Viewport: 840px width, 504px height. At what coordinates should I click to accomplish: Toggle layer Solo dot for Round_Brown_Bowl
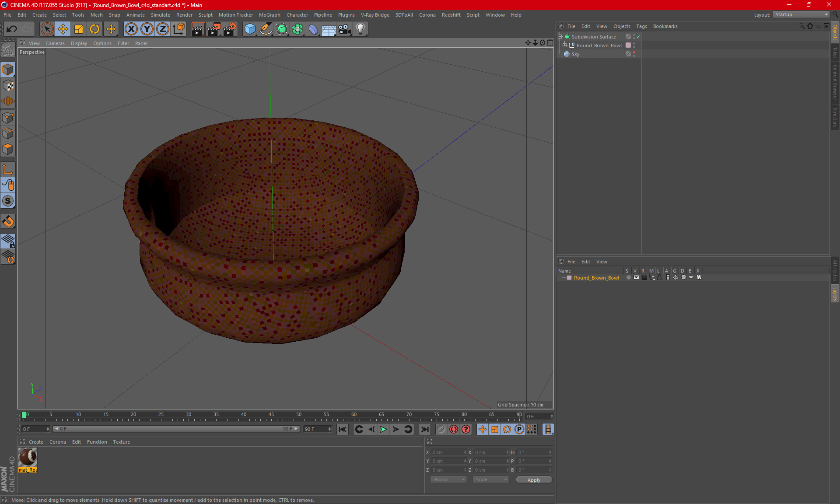(628, 277)
